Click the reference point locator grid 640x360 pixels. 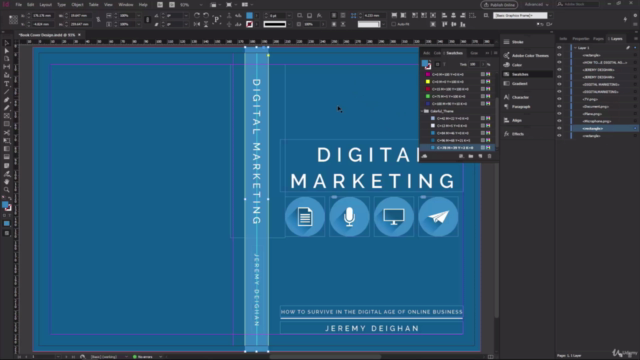click(13, 20)
